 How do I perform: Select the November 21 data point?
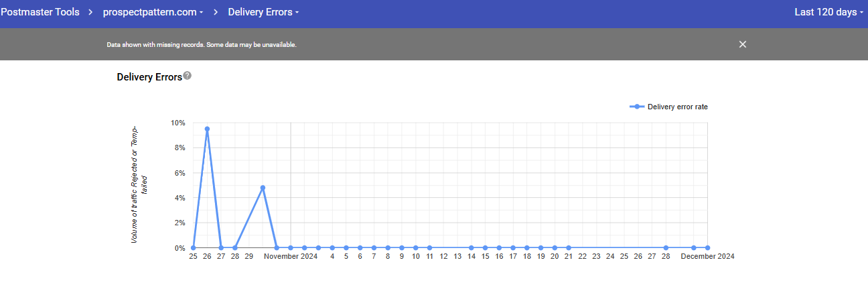[x=569, y=248]
